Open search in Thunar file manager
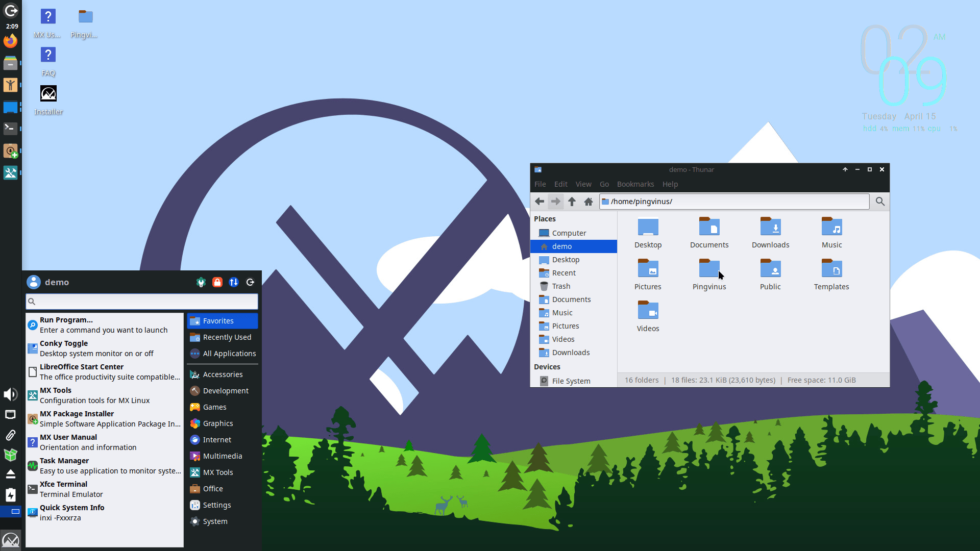The height and width of the screenshot is (551, 980). [880, 202]
